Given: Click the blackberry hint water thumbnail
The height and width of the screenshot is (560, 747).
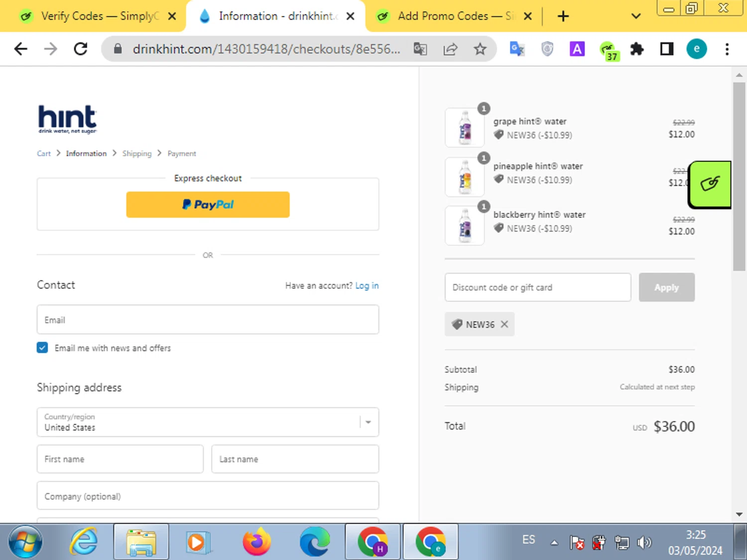Looking at the screenshot, I should 465,225.
